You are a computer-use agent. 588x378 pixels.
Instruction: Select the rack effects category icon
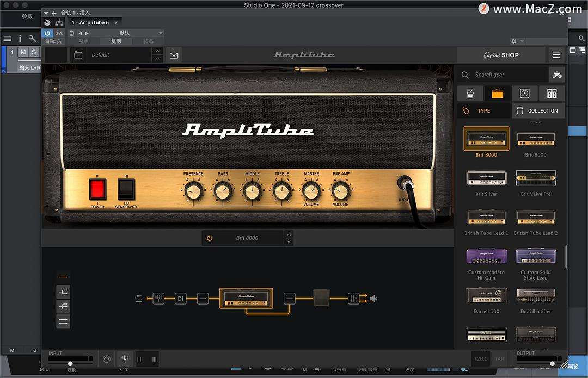click(552, 94)
